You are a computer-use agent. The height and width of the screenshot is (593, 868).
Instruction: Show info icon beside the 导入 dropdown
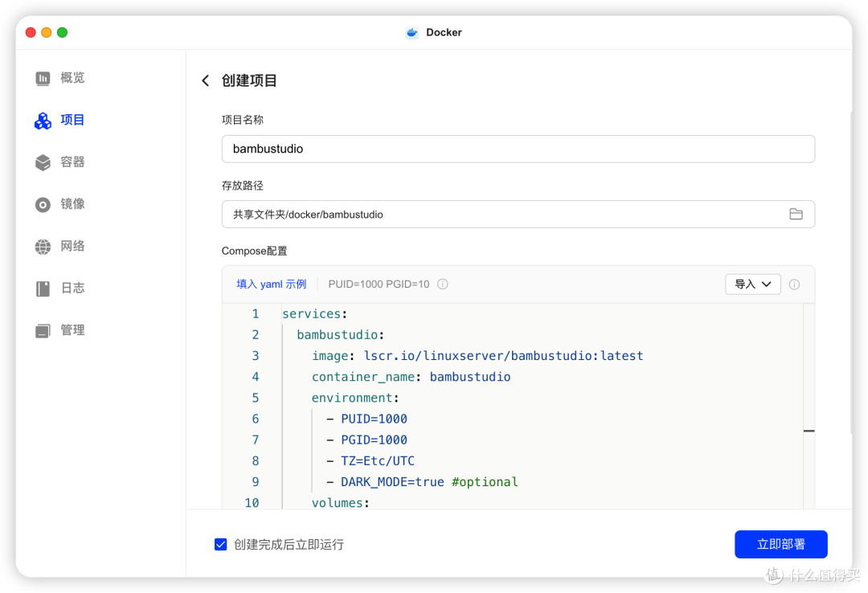[x=794, y=284]
